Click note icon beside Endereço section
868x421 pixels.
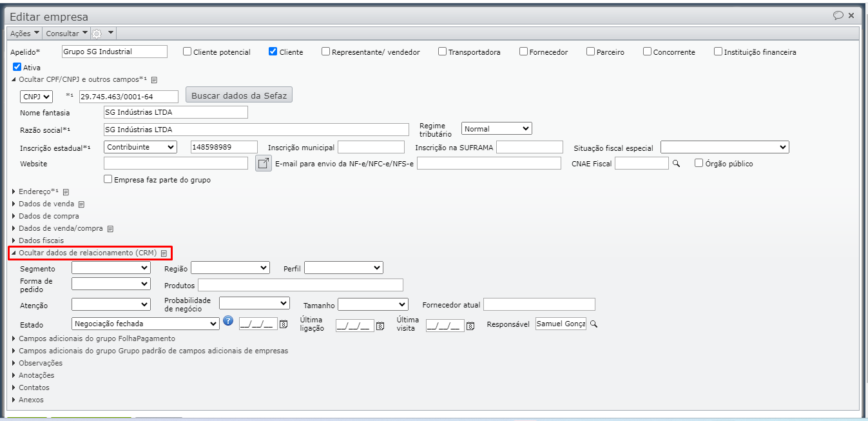66,192
